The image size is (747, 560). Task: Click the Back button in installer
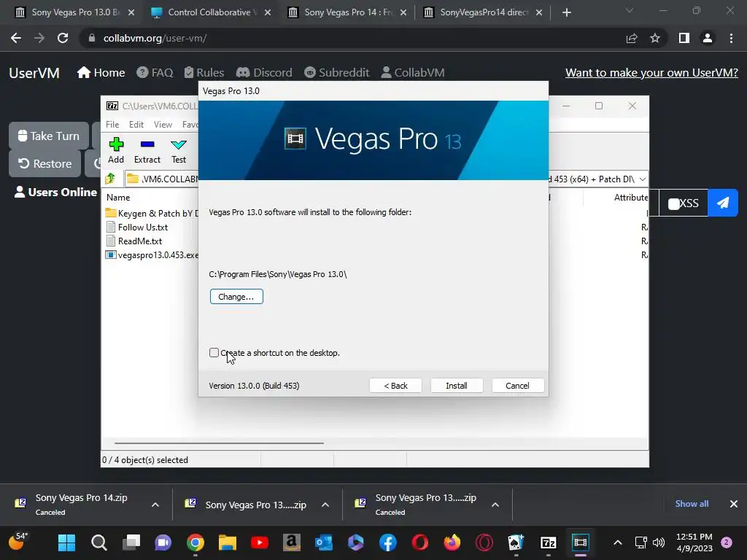coord(395,385)
